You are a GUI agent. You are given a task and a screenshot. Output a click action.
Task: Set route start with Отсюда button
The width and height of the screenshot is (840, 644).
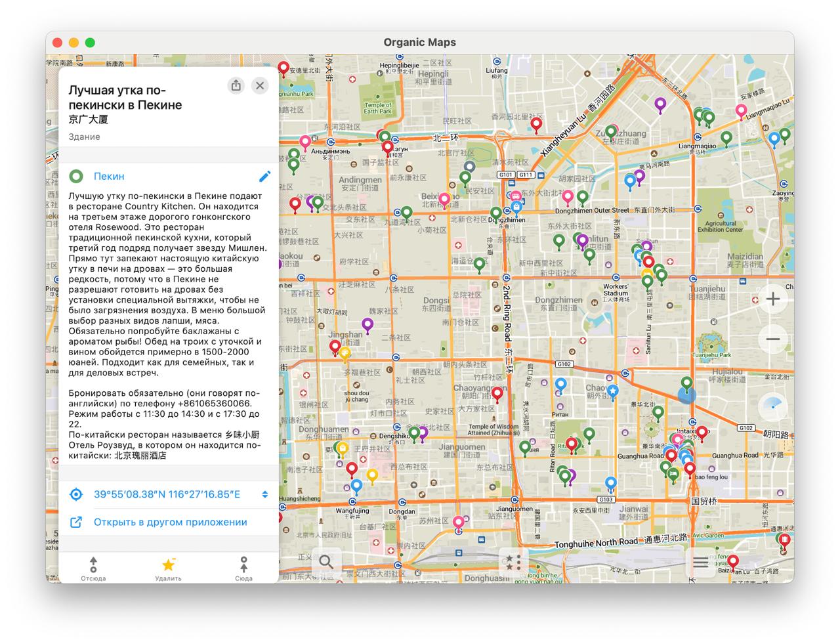pyautogui.click(x=93, y=568)
